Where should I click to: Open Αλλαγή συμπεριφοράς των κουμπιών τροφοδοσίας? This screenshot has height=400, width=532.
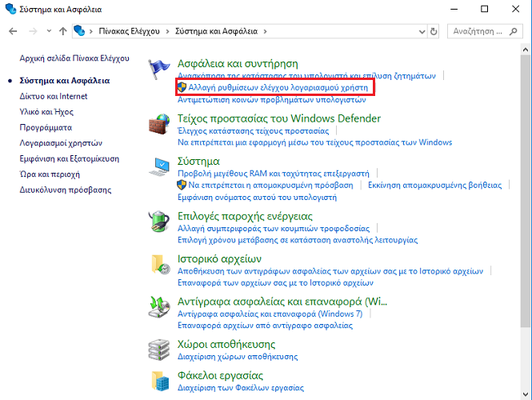pos(273,229)
